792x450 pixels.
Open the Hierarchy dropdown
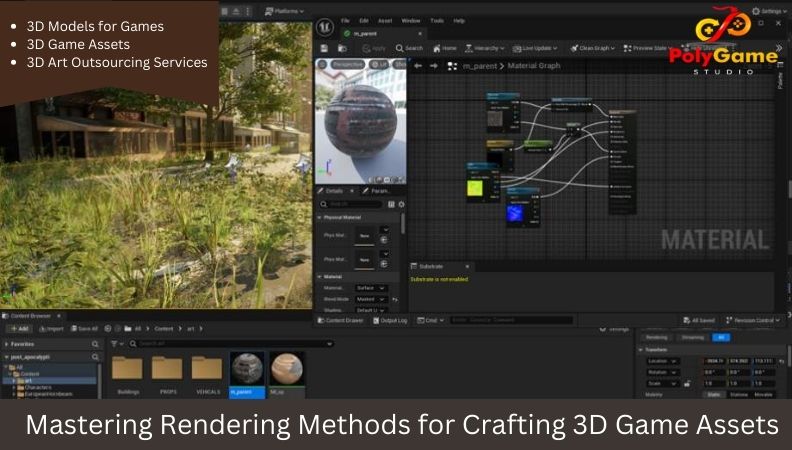485,48
